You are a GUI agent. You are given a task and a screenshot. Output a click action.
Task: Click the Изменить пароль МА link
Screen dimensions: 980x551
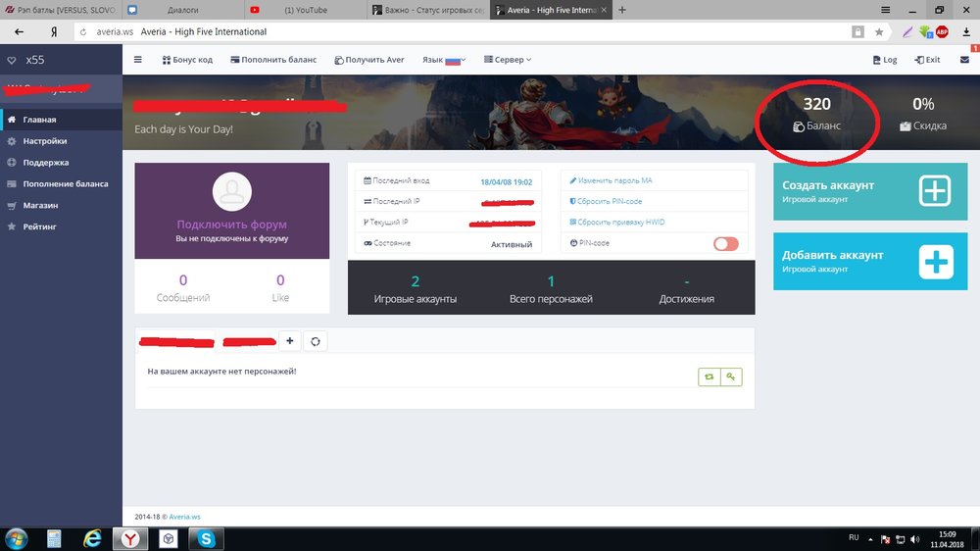[x=614, y=181]
